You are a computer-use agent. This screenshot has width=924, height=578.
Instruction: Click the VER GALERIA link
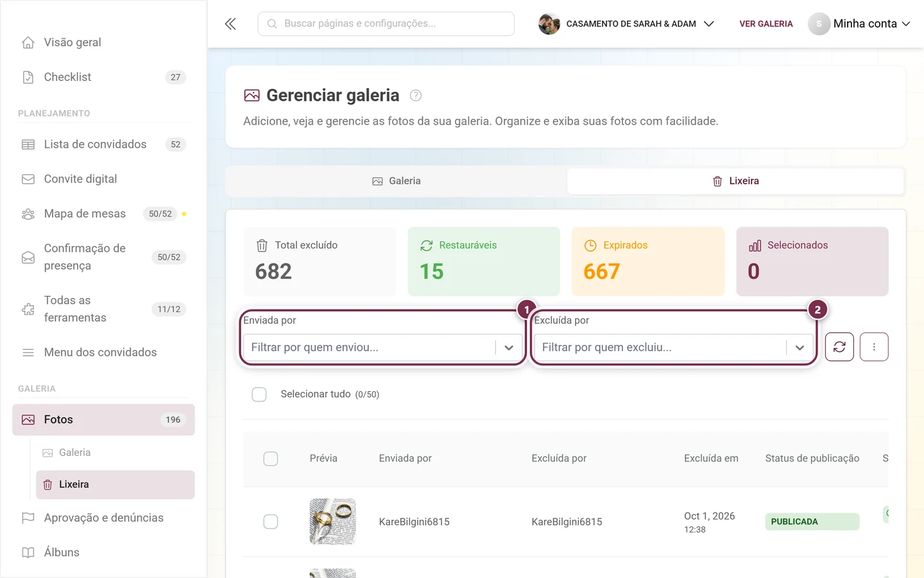point(766,24)
